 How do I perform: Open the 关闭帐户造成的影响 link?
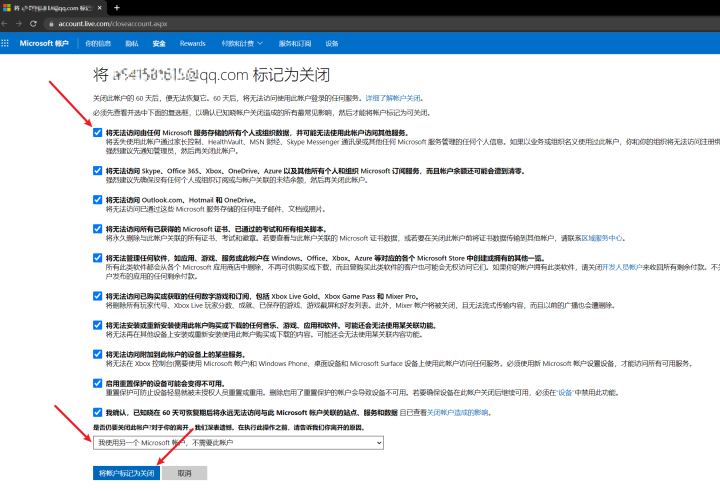[x=457, y=412]
